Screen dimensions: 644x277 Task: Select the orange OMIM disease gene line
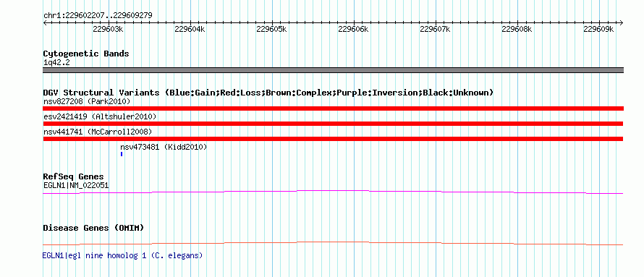333,243
